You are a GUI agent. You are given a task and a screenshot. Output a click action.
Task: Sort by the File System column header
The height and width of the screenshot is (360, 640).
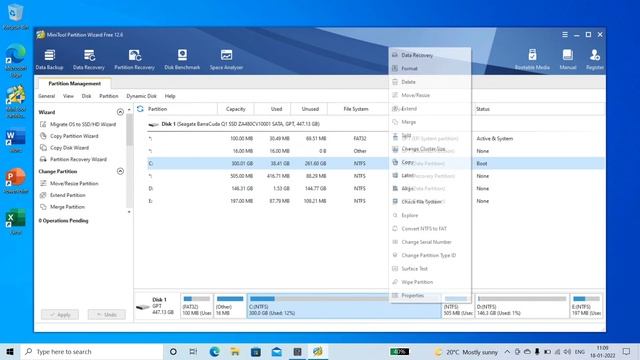point(356,109)
